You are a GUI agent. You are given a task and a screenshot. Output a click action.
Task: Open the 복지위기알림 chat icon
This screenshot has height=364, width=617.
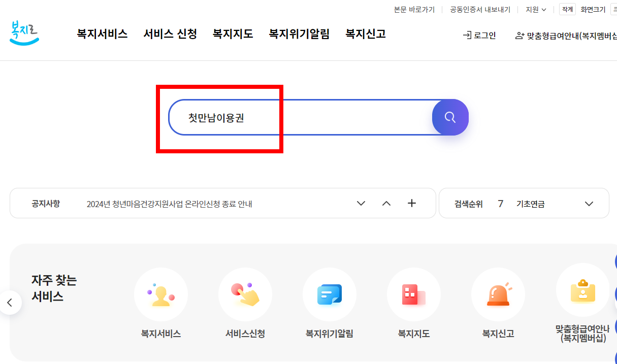330,294
